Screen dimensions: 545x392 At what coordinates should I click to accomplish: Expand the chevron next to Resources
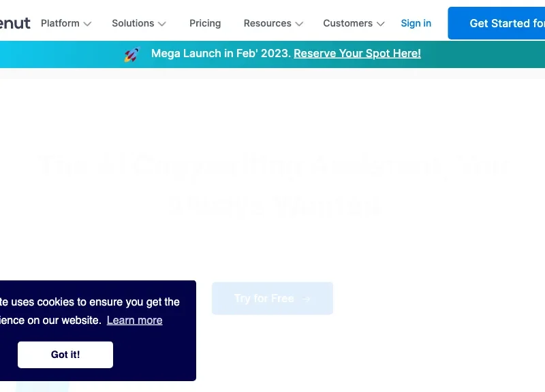point(299,24)
